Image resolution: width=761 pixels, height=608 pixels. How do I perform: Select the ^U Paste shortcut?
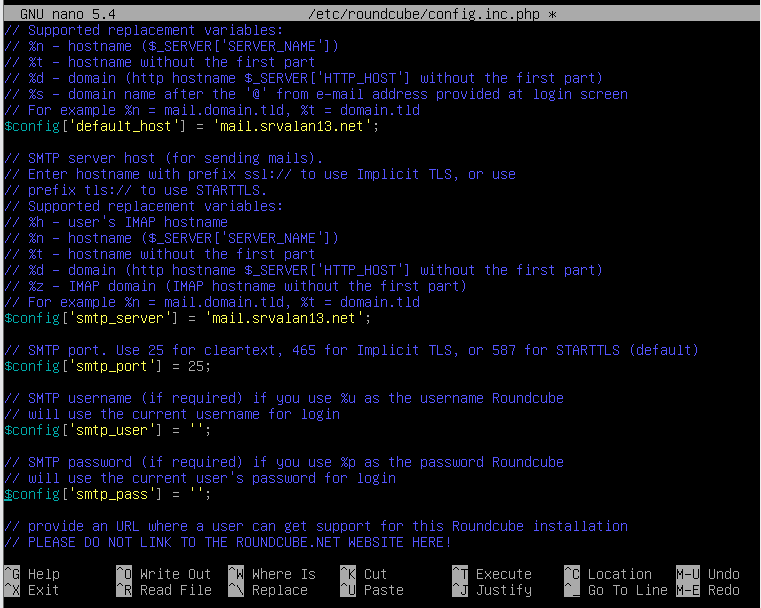tap(372, 590)
